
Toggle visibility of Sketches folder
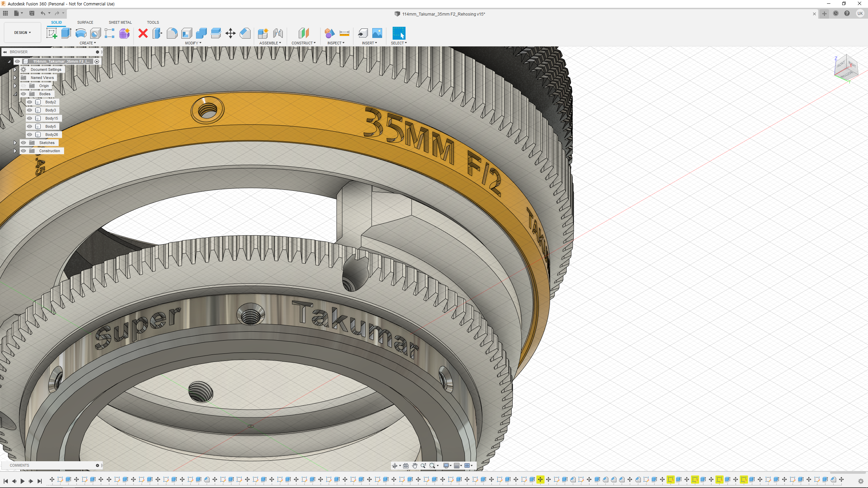click(23, 143)
